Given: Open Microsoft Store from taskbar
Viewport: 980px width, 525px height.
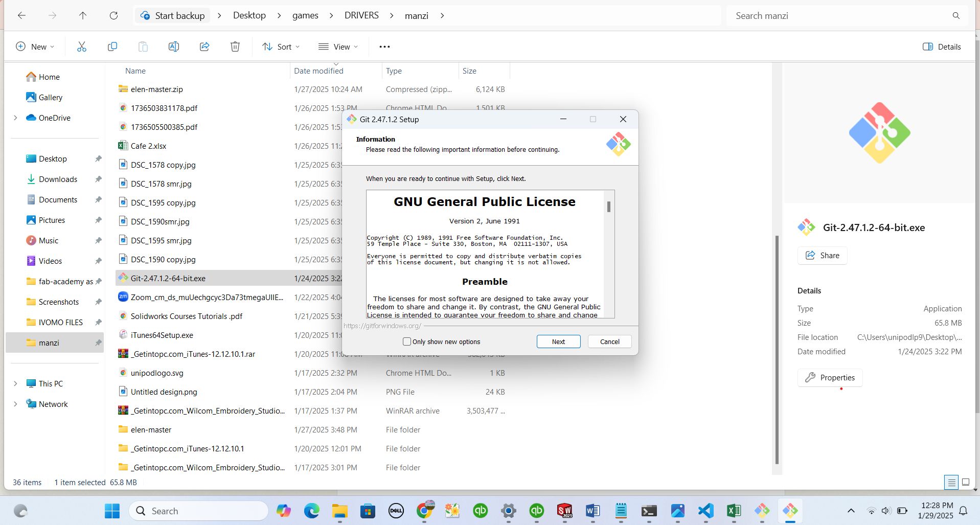Looking at the screenshot, I should pyautogui.click(x=368, y=510).
